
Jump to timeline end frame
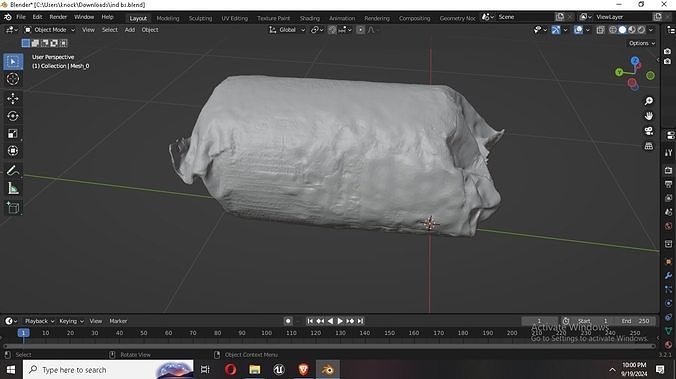click(x=360, y=321)
